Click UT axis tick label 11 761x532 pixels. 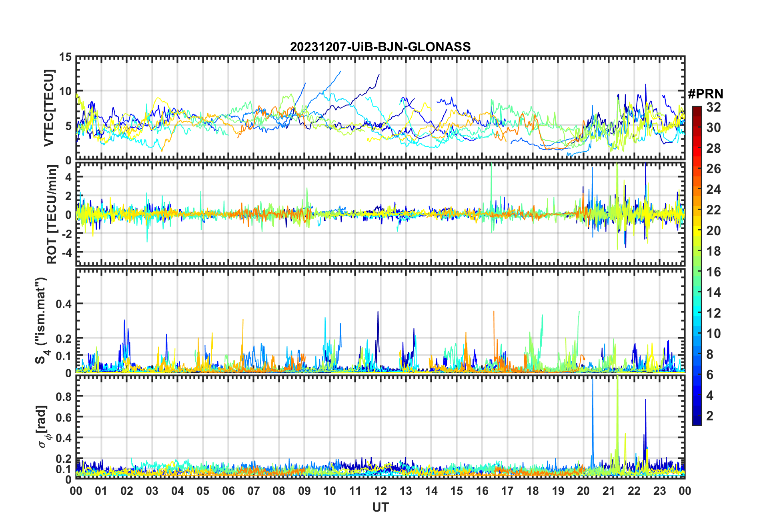pos(355,491)
